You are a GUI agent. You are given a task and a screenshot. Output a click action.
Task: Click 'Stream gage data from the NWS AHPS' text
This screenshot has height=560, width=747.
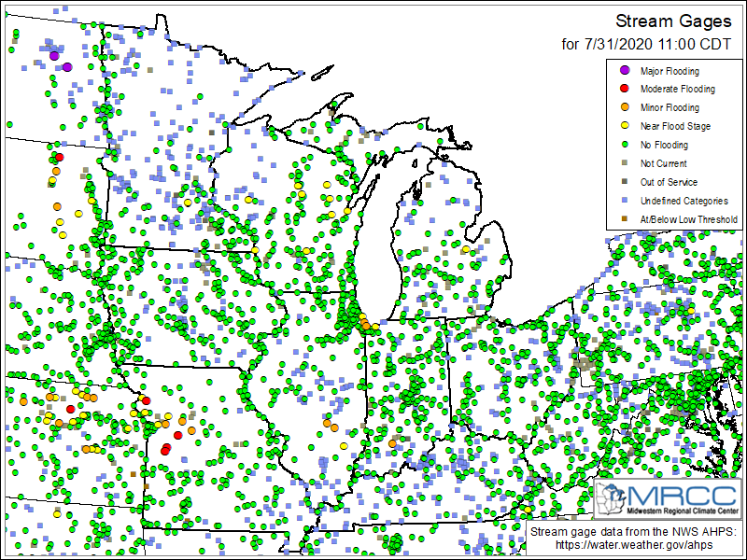click(634, 532)
